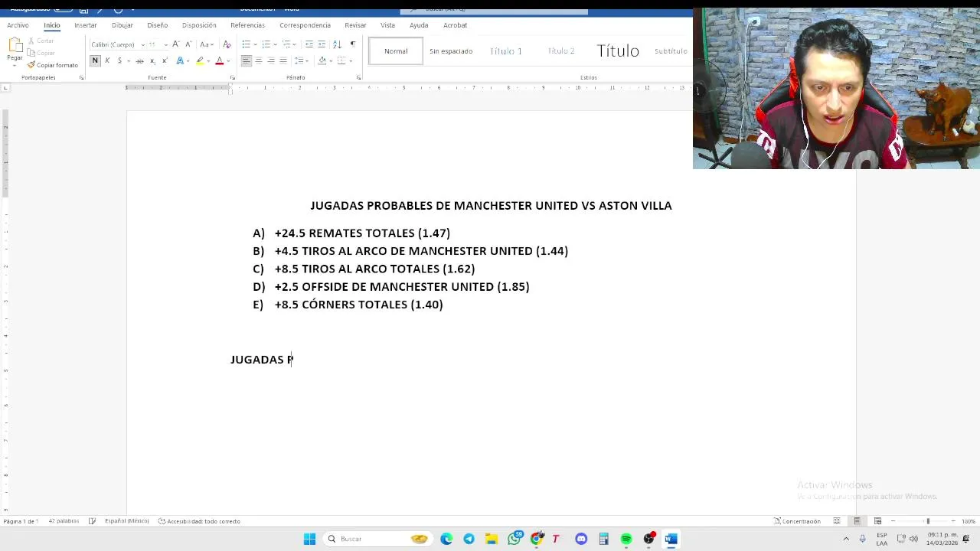Open Telegram from the taskbar
The image size is (980, 551).
[x=469, y=539]
